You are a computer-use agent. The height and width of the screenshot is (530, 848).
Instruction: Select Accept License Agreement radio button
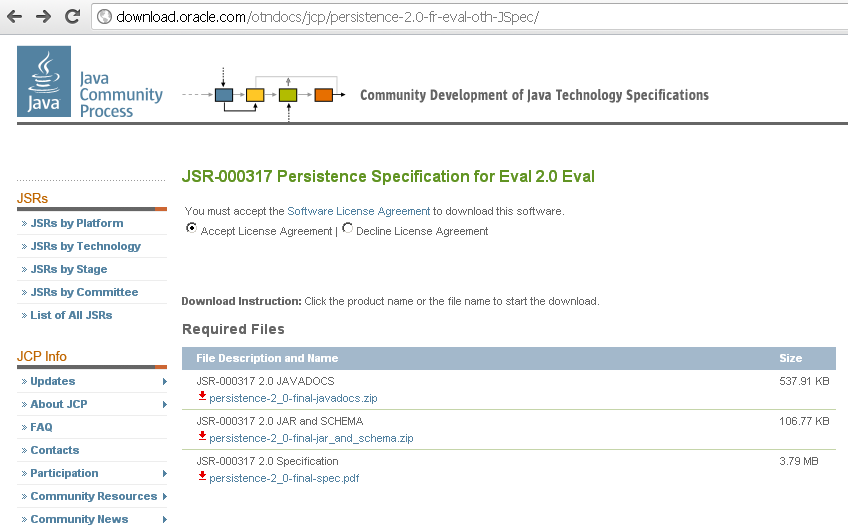(191, 229)
